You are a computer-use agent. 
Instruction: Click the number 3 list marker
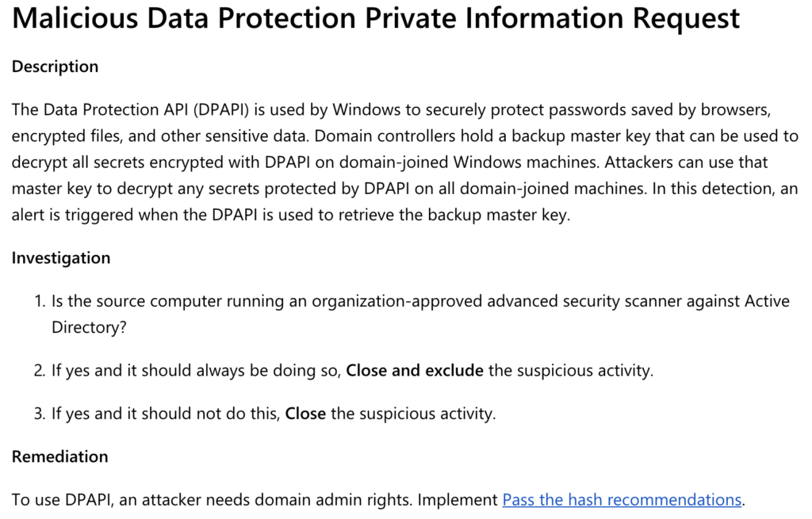tap(40, 414)
